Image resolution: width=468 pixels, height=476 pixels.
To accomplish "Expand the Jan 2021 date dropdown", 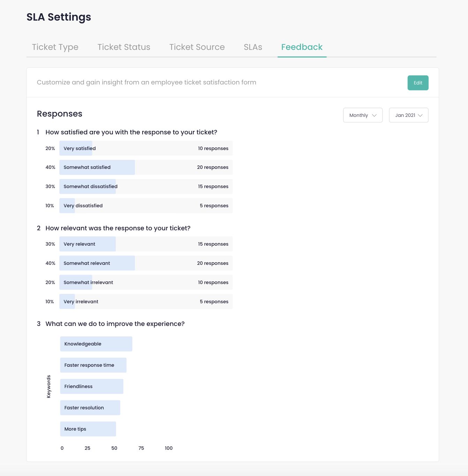I will coord(408,115).
